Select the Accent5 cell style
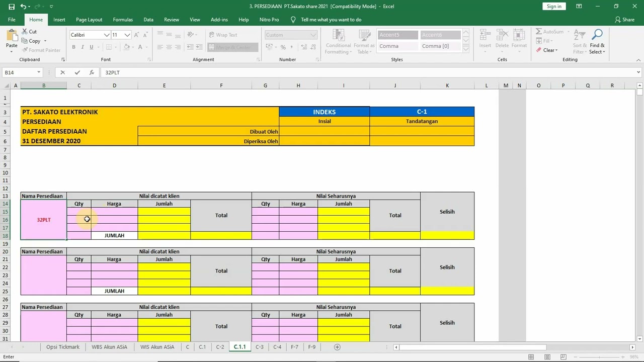Screen dimensions: 644x362 pyautogui.click(x=398, y=35)
